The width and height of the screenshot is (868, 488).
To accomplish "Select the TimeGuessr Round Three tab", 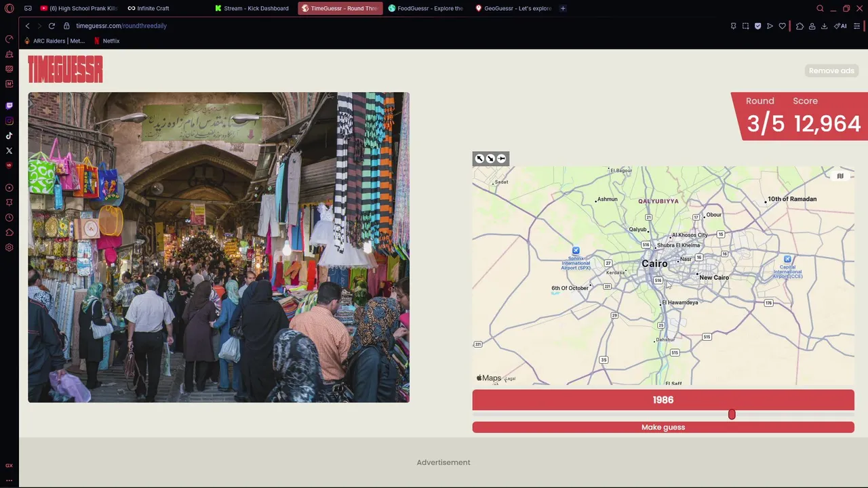I will coord(340,8).
